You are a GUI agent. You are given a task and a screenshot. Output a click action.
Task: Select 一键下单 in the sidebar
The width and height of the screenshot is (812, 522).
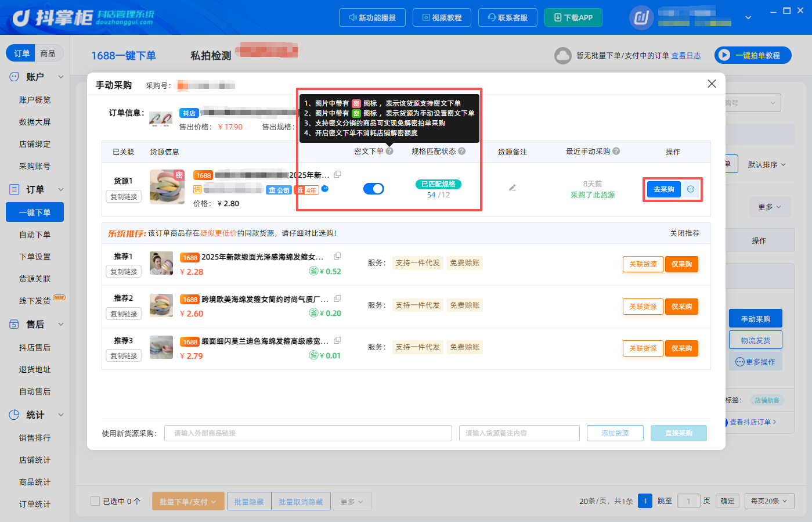coord(35,213)
